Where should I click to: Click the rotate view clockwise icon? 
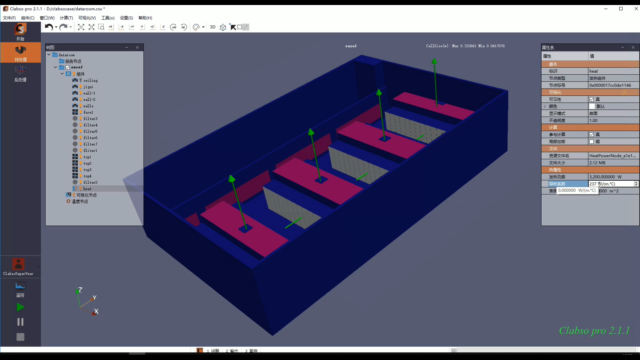[x=173, y=27]
